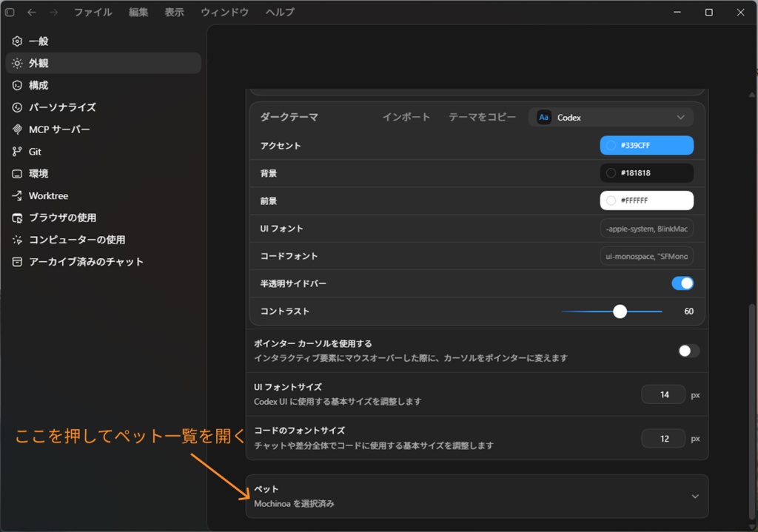Viewport: 758px width, 532px height.
Task: Open the 編集 menu
Action: tap(138, 12)
